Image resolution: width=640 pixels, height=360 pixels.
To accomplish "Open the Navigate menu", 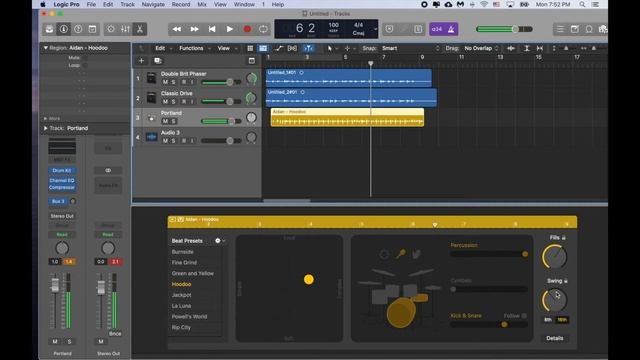I will point(153,4).
